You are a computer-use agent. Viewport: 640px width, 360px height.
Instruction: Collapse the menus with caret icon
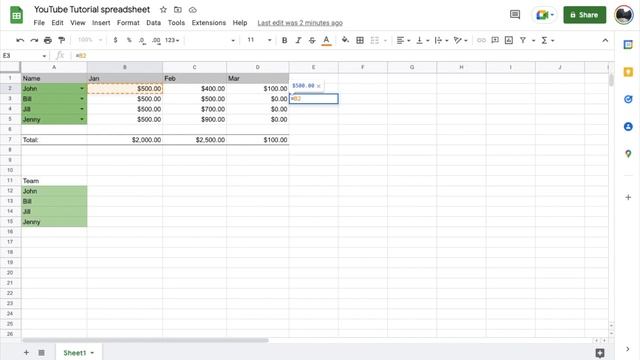[605, 40]
